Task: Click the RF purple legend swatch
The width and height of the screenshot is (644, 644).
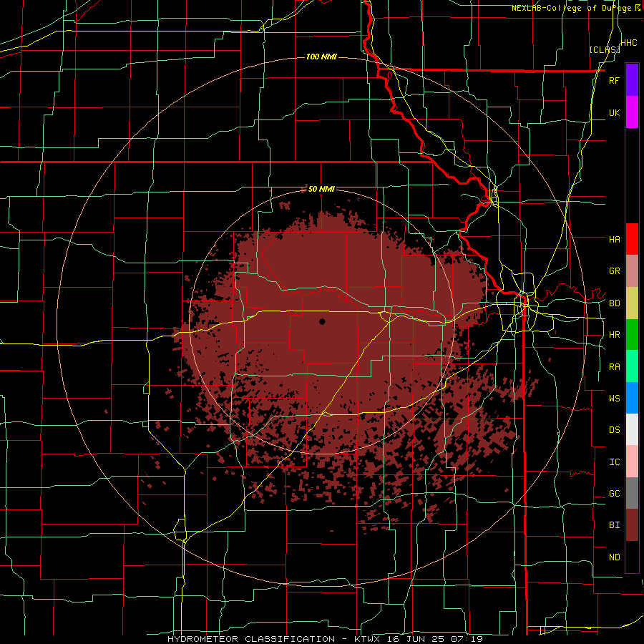Action: coord(632,80)
